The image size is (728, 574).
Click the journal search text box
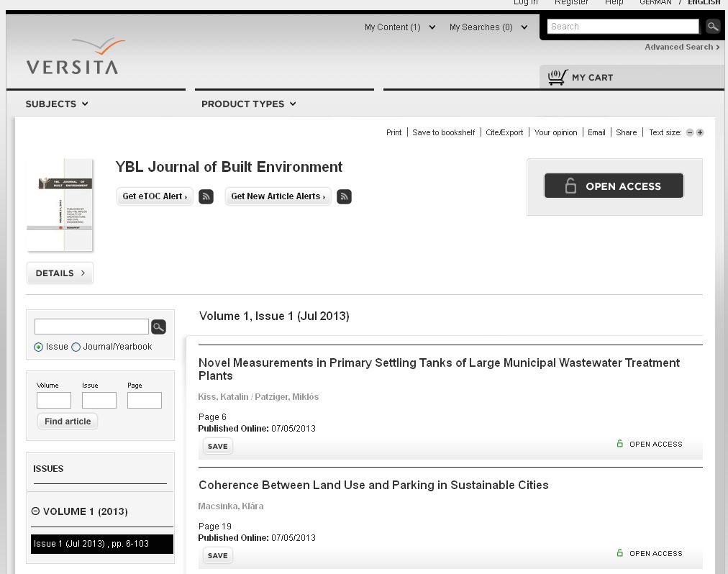pos(91,327)
